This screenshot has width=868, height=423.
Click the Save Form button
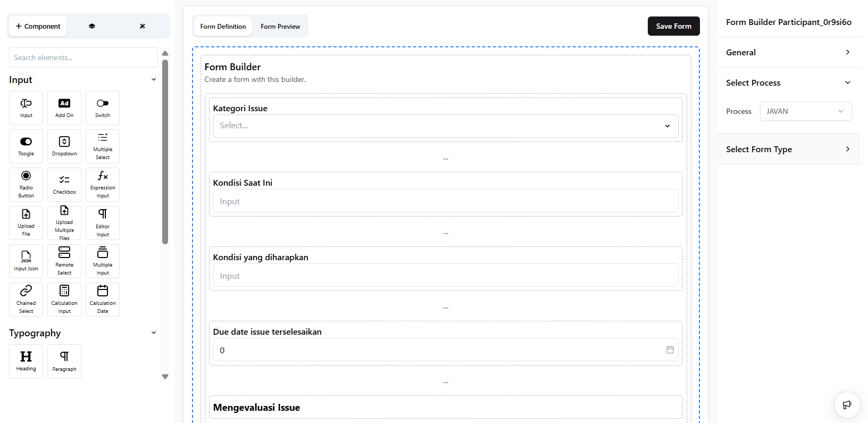673,26
